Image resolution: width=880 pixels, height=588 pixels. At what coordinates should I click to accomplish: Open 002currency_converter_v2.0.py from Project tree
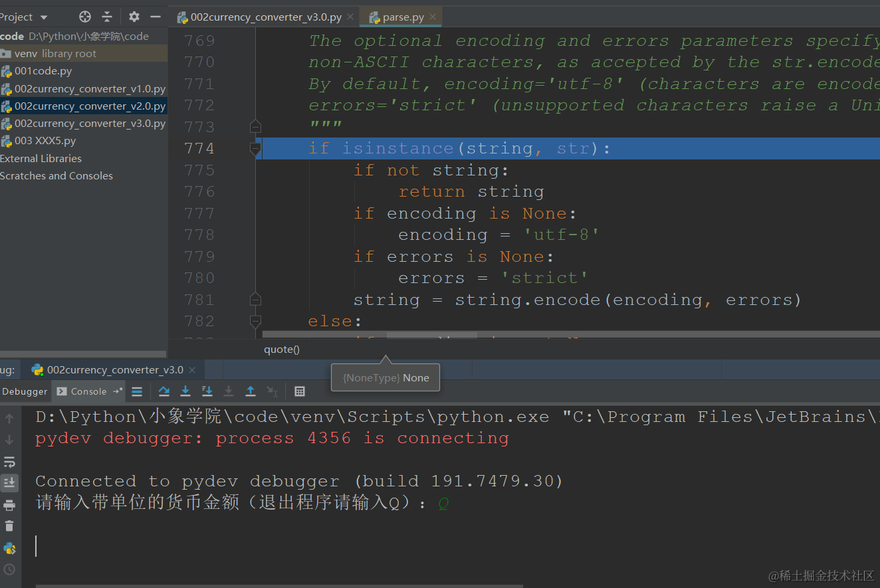coord(86,106)
